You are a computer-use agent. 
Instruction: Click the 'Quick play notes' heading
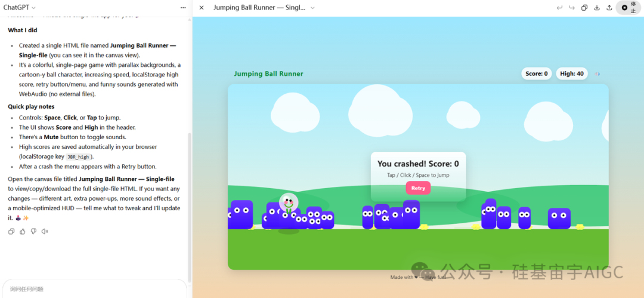pos(31,107)
